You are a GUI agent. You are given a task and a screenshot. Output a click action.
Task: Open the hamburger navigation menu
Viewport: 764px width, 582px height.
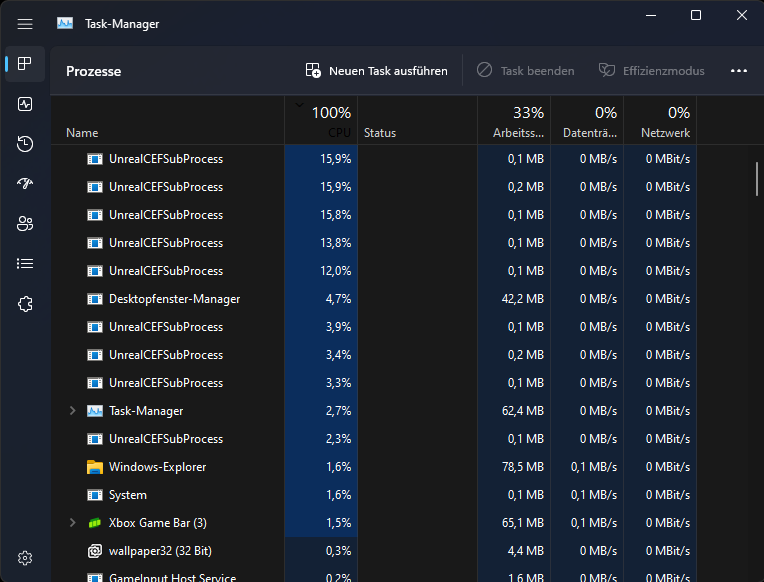point(25,24)
